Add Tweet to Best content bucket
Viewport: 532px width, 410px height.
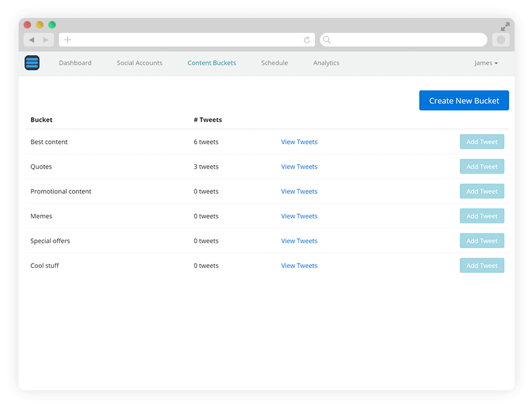pos(482,142)
